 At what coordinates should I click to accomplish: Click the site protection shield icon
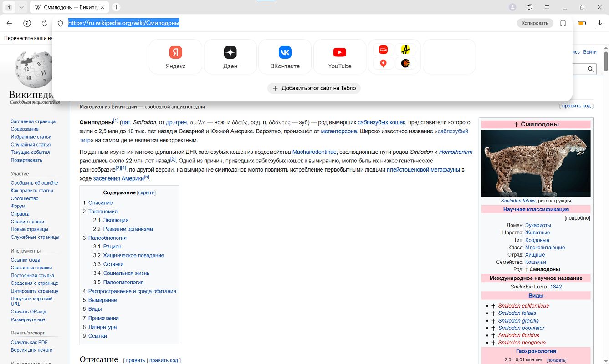point(60,23)
